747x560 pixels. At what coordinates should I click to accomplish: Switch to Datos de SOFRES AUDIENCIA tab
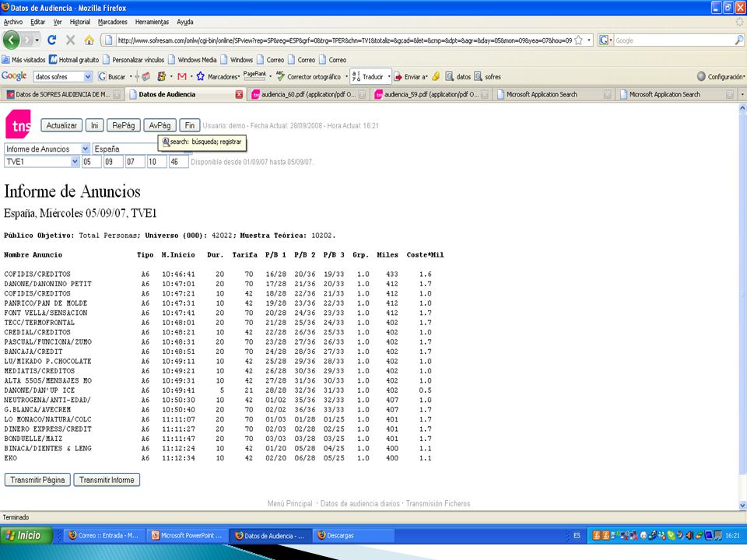(63, 94)
